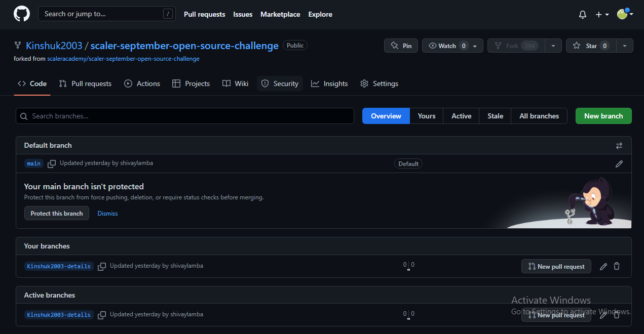Click Protect this branch
The height and width of the screenshot is (334, 644).
[x=57, y=213]
